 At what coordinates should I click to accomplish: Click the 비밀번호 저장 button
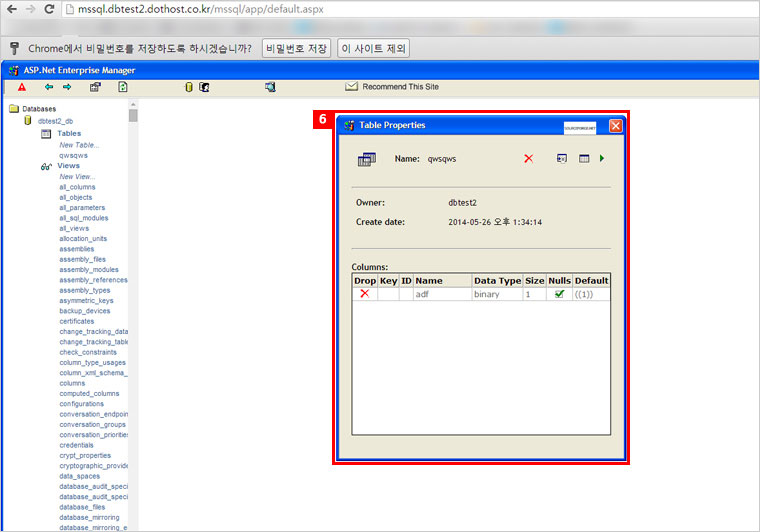(x=296, y=48)
